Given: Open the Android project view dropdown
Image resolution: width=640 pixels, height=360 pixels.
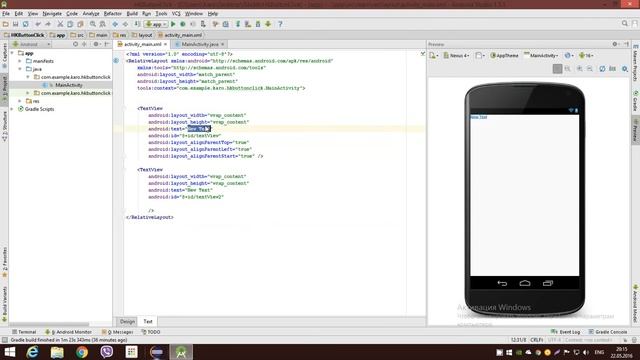Looking at the screenshot, I should [31, 44].
